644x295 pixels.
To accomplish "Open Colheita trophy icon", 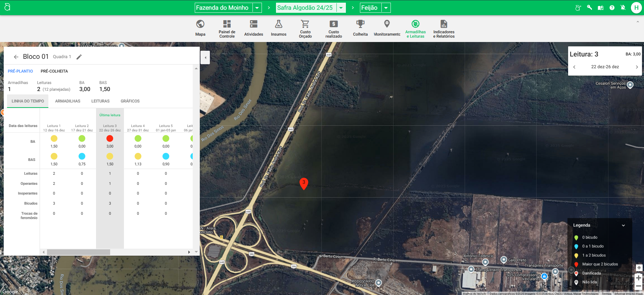I will tap(360, 24).
